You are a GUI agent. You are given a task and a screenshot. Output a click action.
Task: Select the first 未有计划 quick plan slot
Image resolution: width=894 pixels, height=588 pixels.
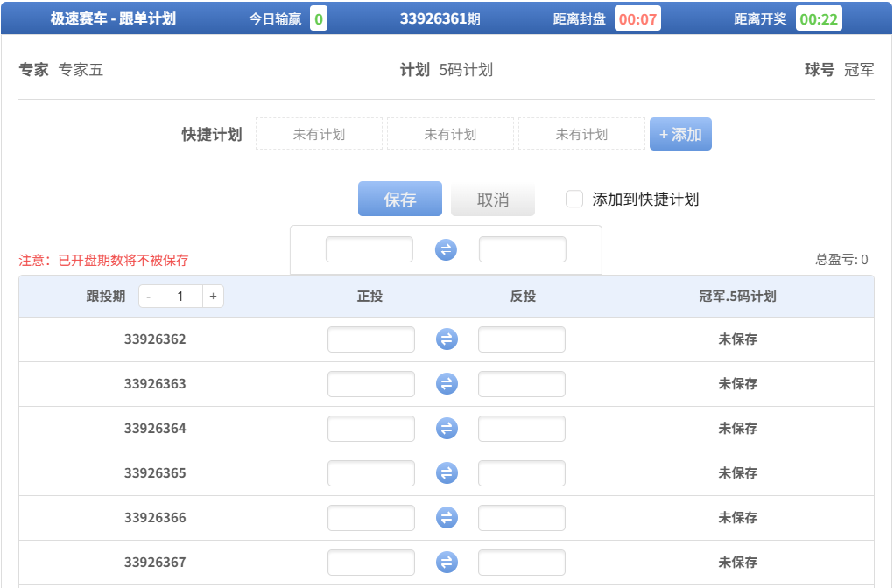click(x=319, y=133)
